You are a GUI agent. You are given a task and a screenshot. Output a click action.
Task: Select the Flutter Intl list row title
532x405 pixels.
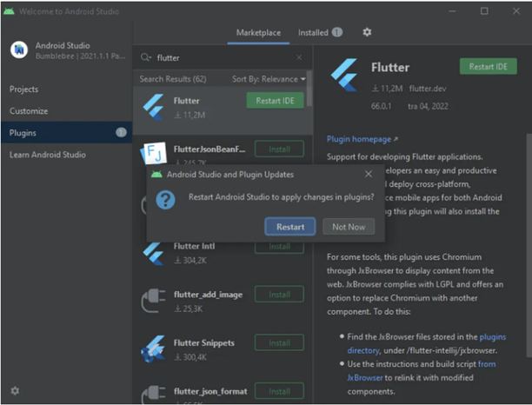[x=194, y=246]
